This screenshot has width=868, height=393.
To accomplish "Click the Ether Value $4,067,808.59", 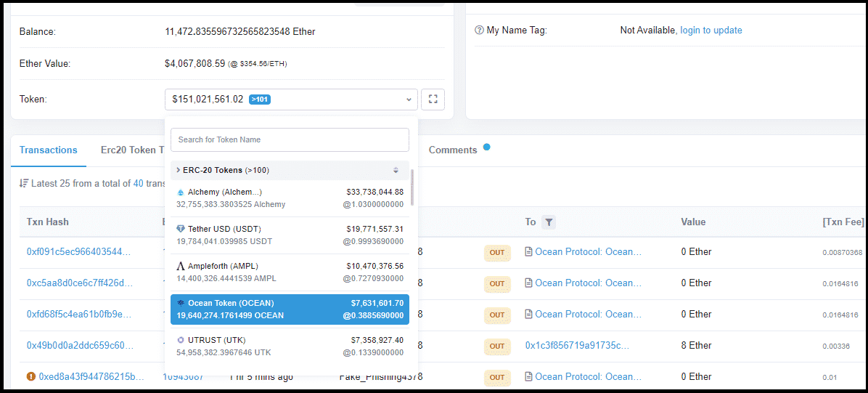I will (x=195, y=64).
